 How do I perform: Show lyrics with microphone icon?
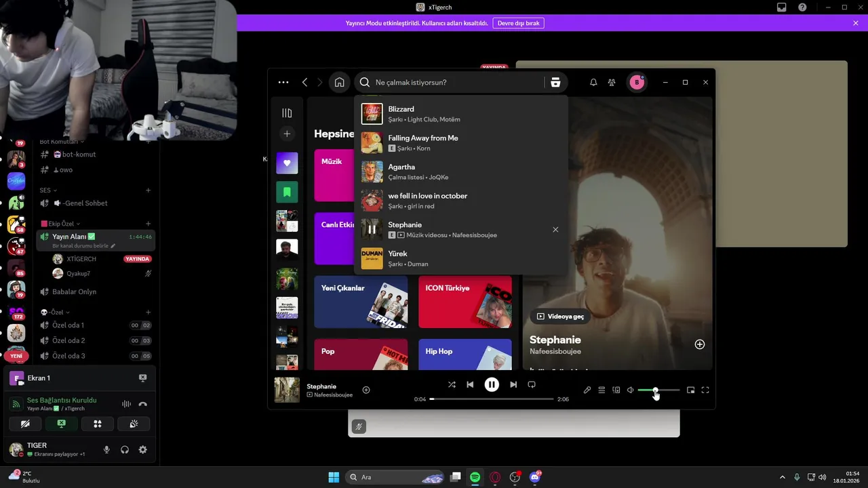587,390
